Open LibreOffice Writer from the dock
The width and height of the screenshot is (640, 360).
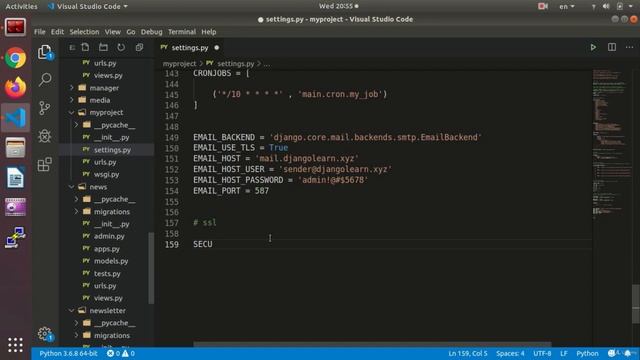tap(16, 178)
